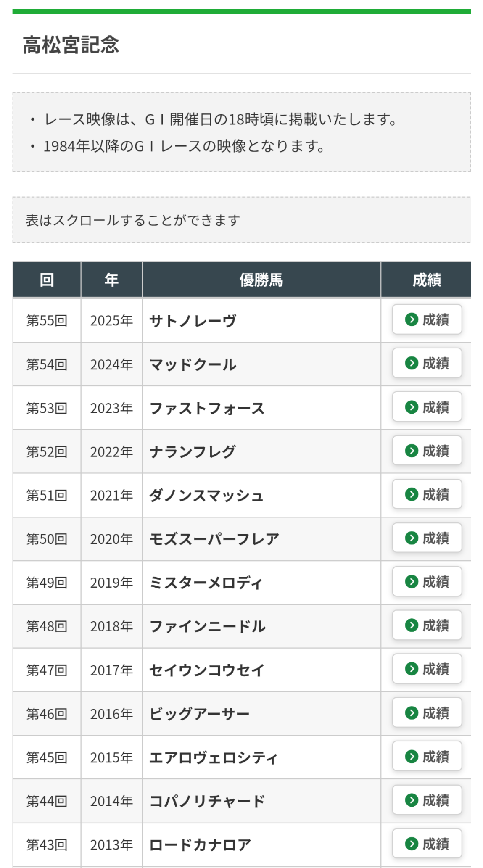Click green arrow icon for 2019 ミスターメロディ

(412, 582)
